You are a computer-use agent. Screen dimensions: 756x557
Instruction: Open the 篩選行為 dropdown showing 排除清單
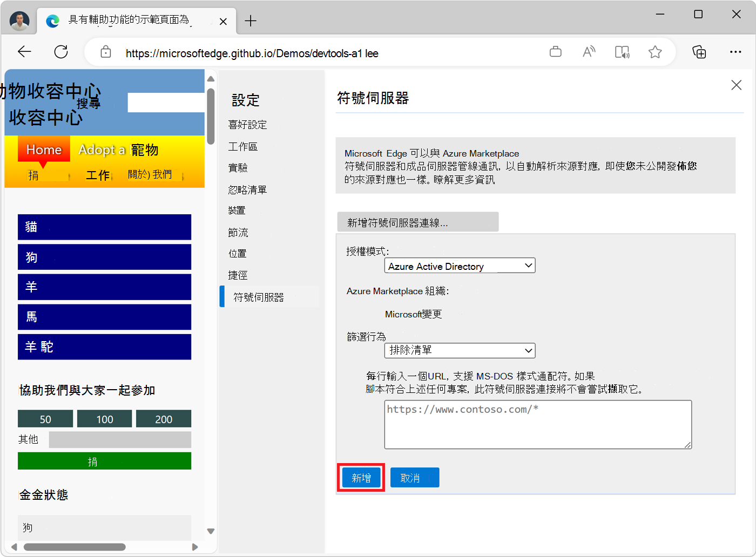tap(459, 350)
